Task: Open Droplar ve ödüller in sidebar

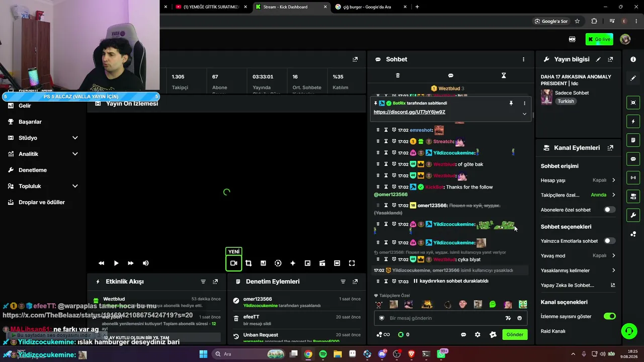Action: 43,202
